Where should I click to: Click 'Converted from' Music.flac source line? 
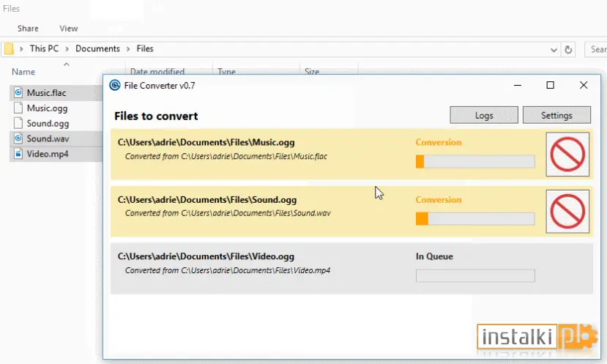[x=226, y=157]
